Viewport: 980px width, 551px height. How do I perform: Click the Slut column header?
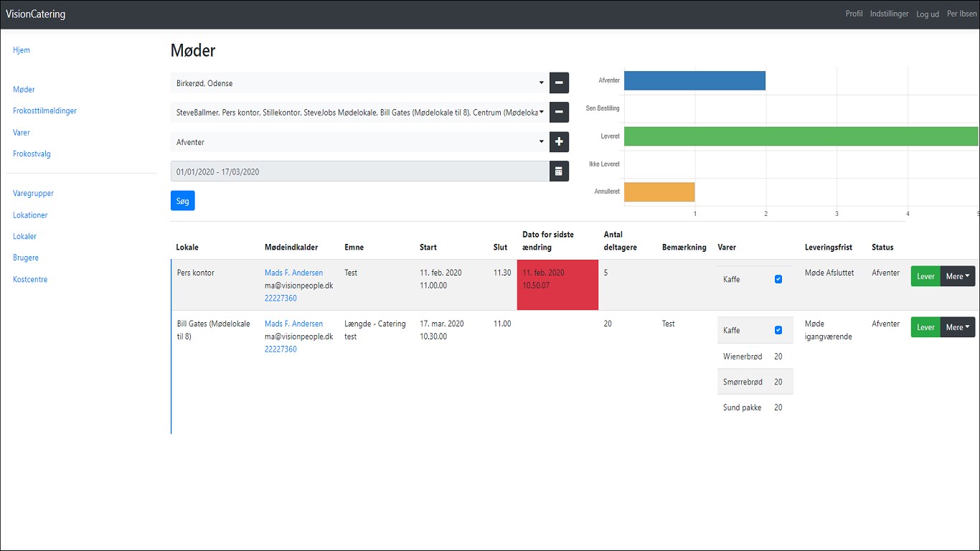501,248
